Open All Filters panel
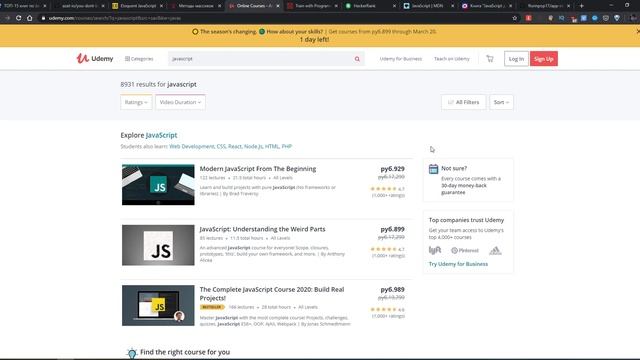The image size is (640, 360). click(463, 102)
